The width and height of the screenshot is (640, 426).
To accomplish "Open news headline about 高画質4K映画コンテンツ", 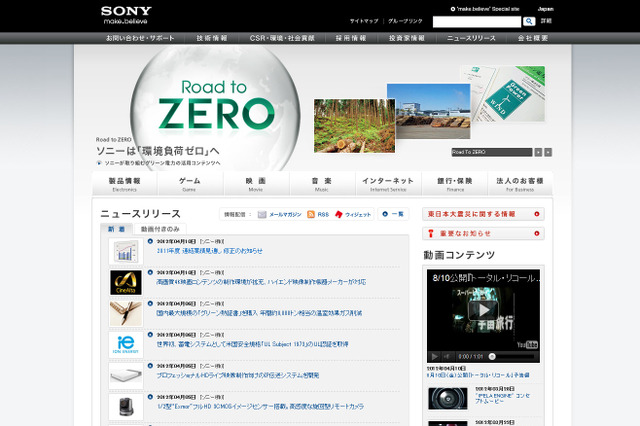I will tap(261, 282).
